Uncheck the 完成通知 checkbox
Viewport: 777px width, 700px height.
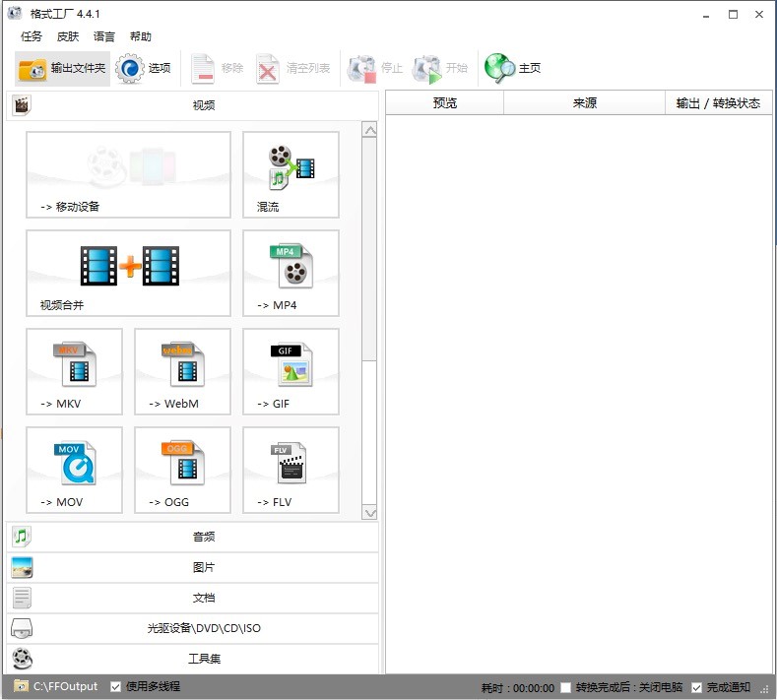697,687
